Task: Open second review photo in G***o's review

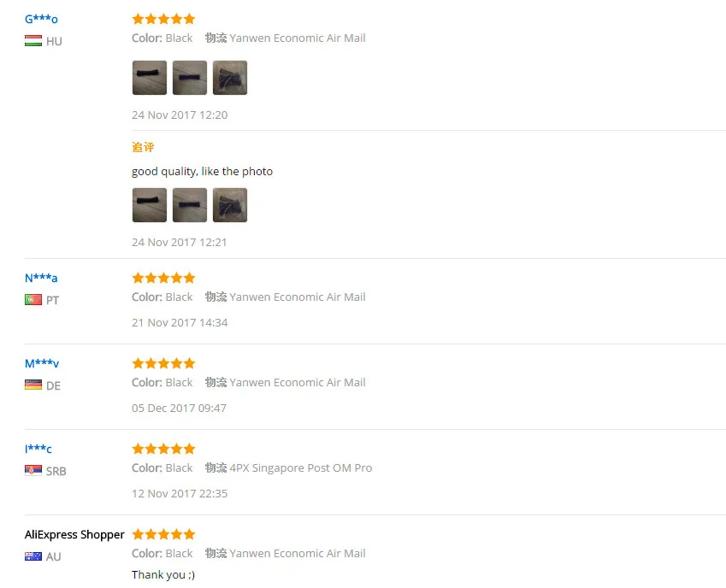Action: coord(190,78)
